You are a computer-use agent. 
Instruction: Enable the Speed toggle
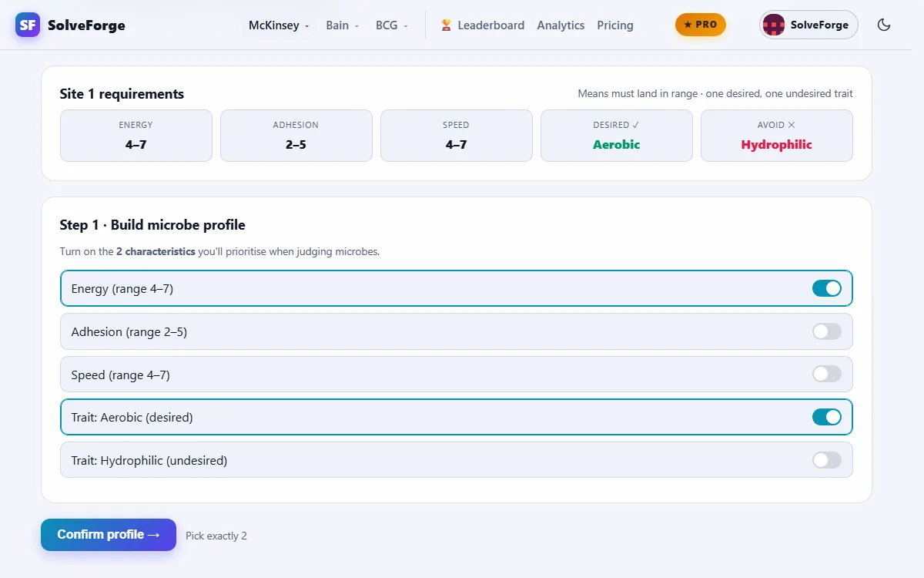tap(827, 374)
